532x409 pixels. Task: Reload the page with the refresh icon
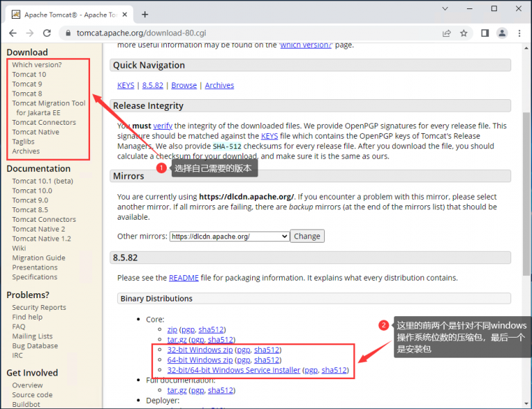[x=47, y=33]
